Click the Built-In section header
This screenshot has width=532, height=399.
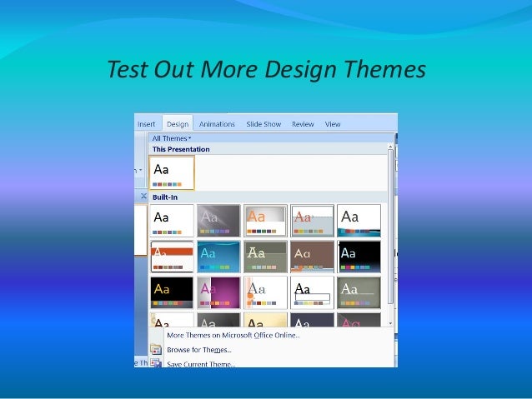click(x=268, y=197)
